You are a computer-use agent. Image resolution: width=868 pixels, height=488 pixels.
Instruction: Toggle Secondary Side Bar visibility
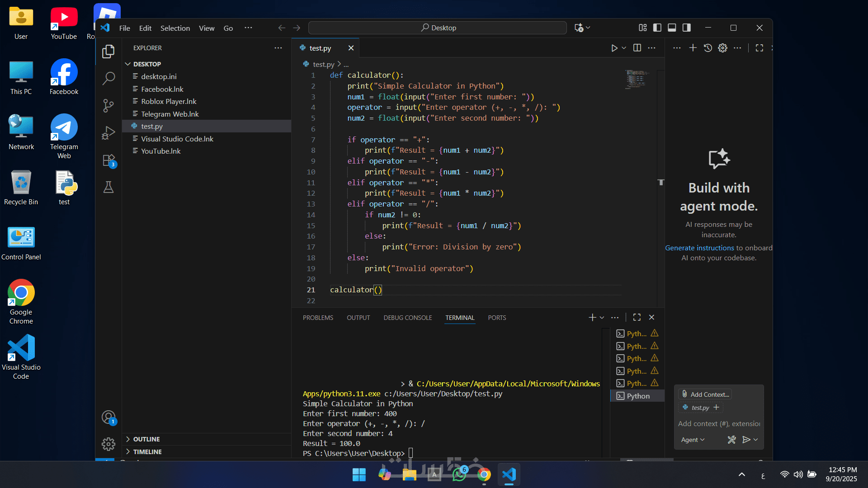click(687, 28)
